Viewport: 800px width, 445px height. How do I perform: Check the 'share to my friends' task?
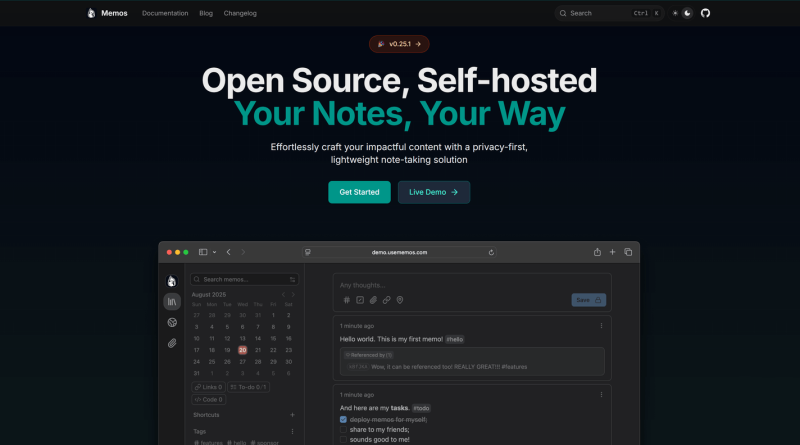344,429
